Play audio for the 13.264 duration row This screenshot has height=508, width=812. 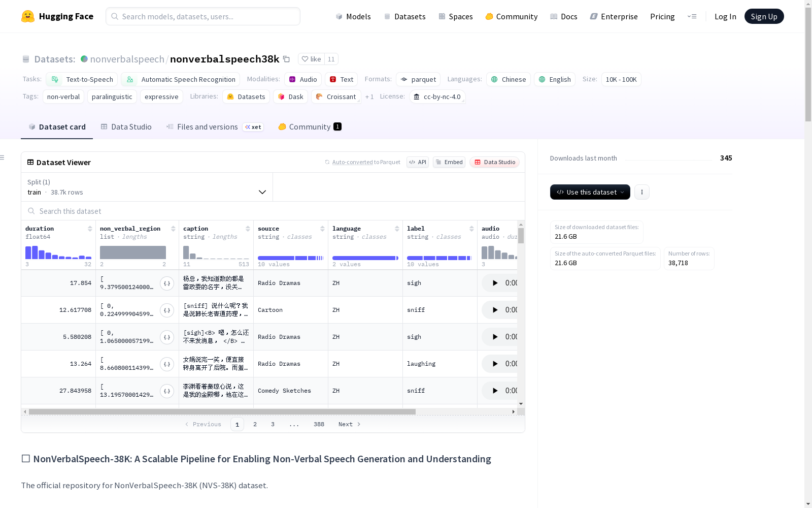[x=495, y=364]
